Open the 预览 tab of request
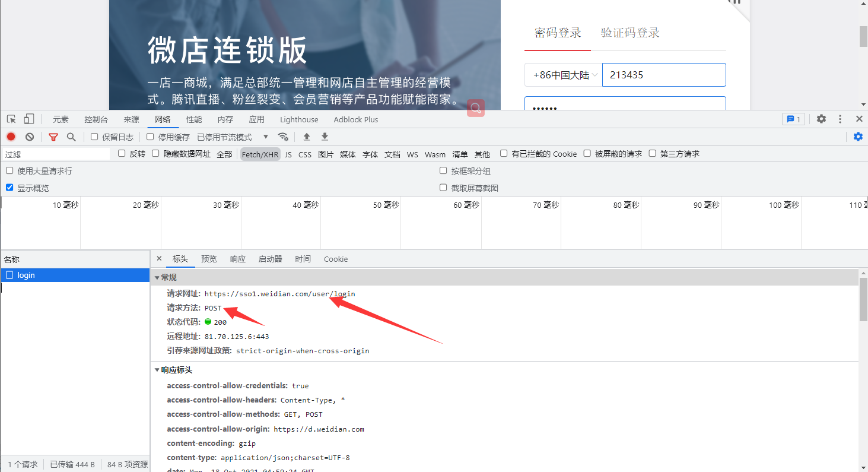The image size is (868, 472). tap(209, 259)
